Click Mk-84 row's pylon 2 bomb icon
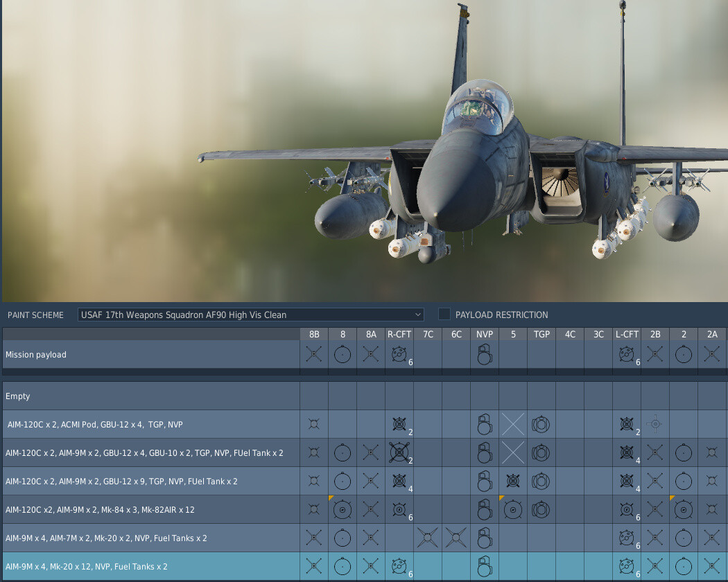This screenshot has width=728, height=582. (x=684, y=510)
